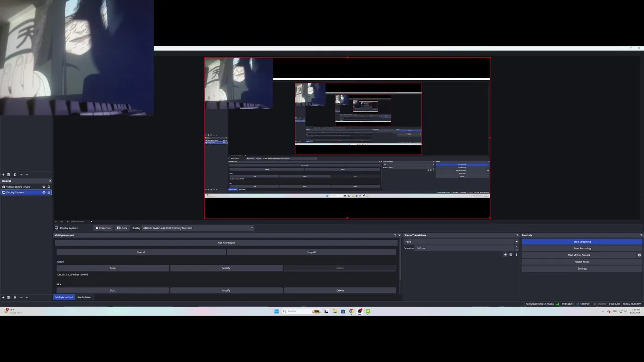Click the taskbar Search box
Screen dimensions: 644x362
click(x=301, y=311)
